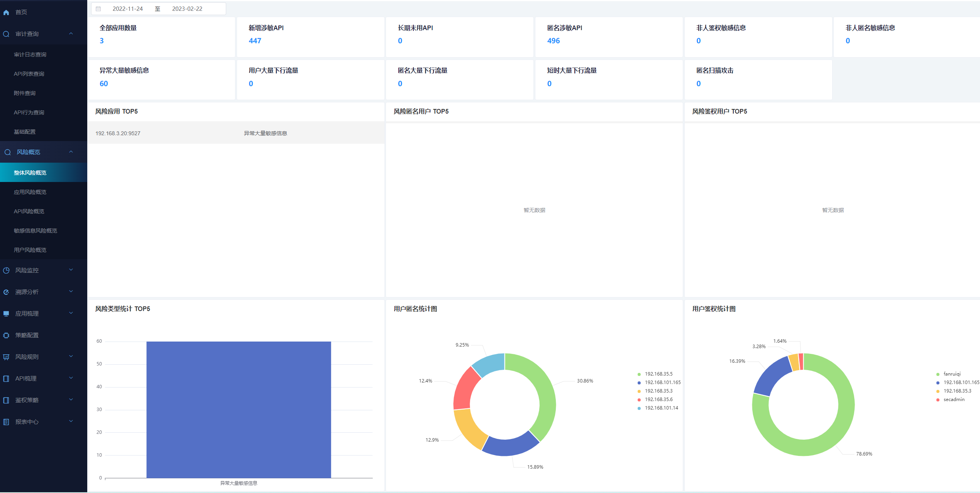Expand the 鉴权策略 menu chevron
The width and height of the screenshot is (980, 493).
pyautogui.click(x=71, y=399)
